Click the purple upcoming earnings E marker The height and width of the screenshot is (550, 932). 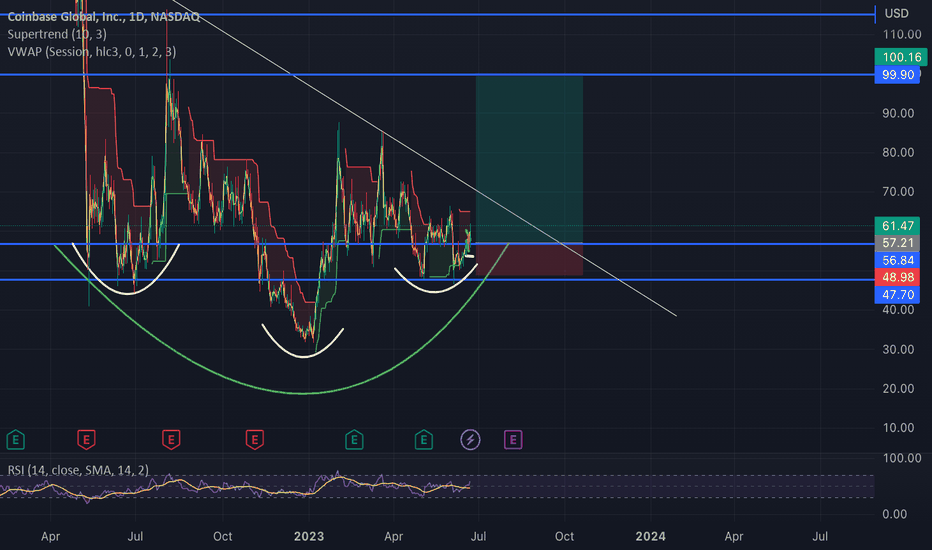[513, 440]
